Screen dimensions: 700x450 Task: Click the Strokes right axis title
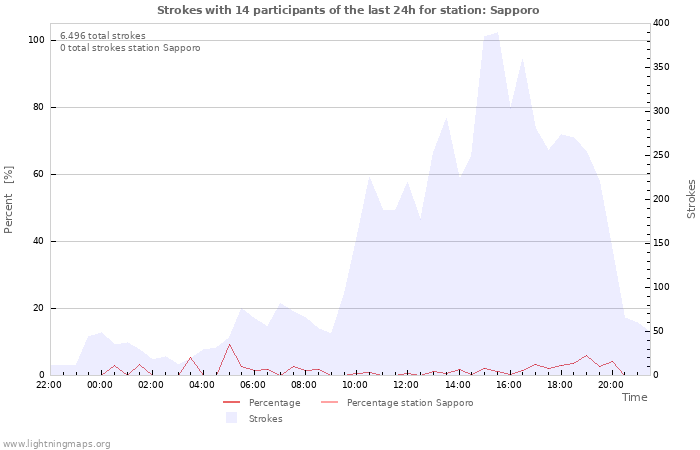tap(691, 199)
